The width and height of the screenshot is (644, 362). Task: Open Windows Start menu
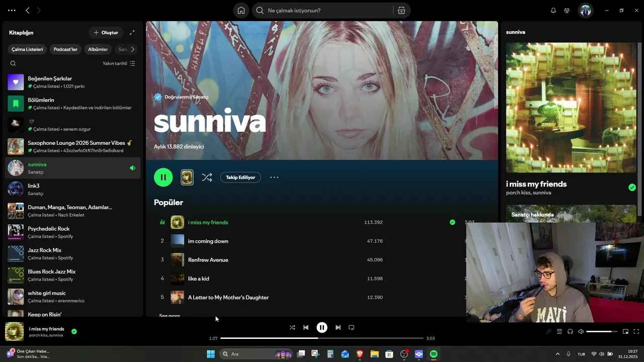pos(211,354)
